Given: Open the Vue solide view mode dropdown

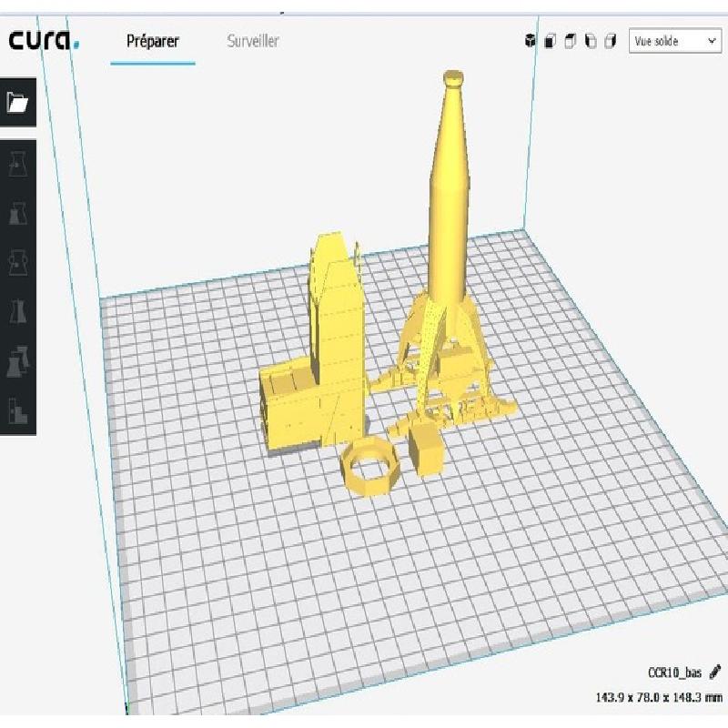Looking at the screenshot, I should click(x=675, y=41).
